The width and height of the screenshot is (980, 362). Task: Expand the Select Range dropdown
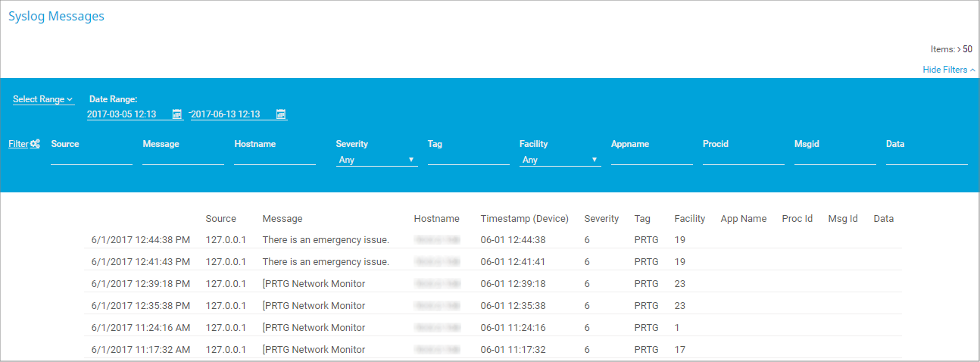coord(43,99)
